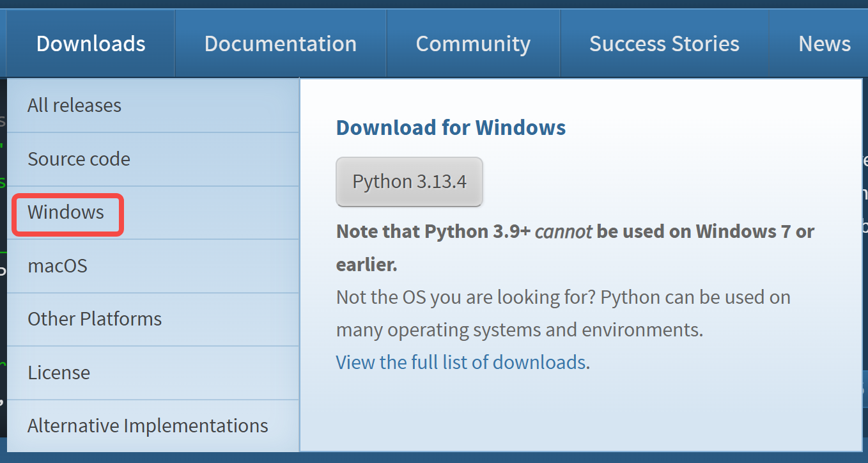Follow the 'View the full list of downloads' link
Image resolution: width=868 pixels, height=463 pixels.
click(x=461, y=363)
